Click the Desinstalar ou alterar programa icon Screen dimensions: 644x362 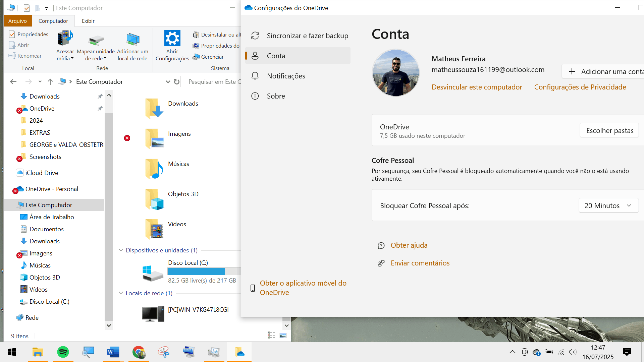(196, 35)
